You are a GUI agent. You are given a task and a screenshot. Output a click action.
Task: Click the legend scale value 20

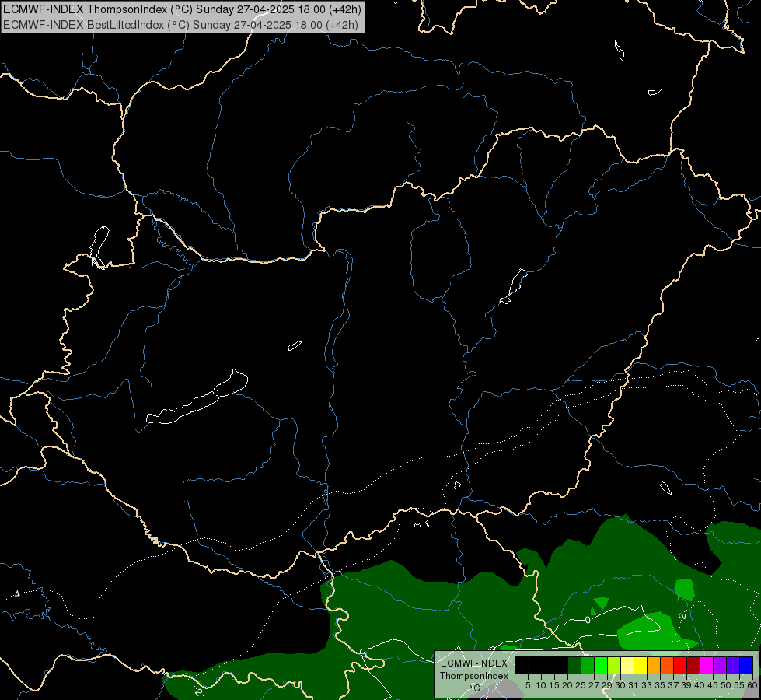pyautogui.click(x=567, y=685)
